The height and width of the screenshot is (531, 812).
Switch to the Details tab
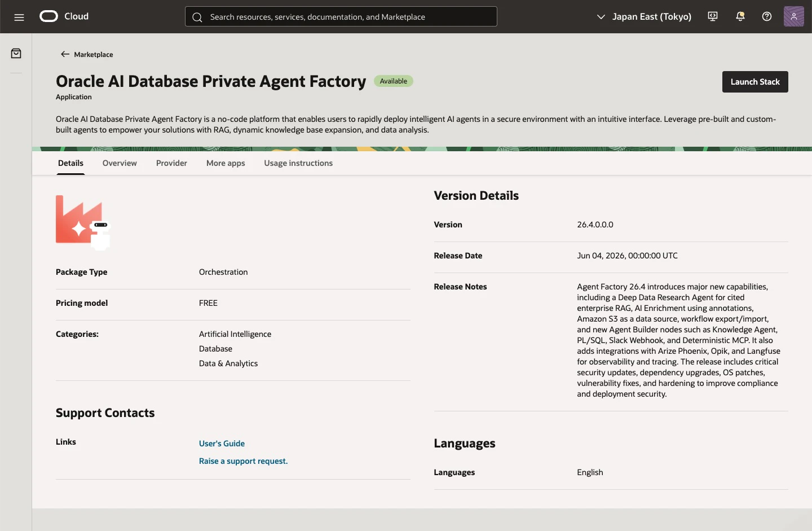point(70,163)
